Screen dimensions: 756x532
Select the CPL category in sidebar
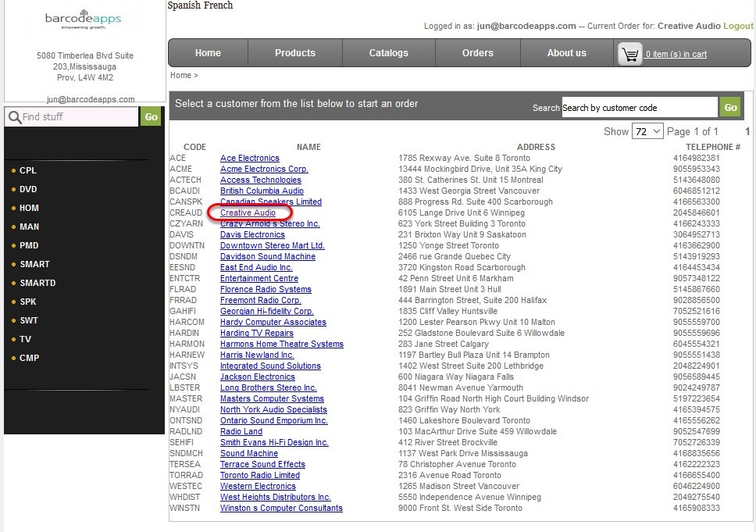pos(27,170)
